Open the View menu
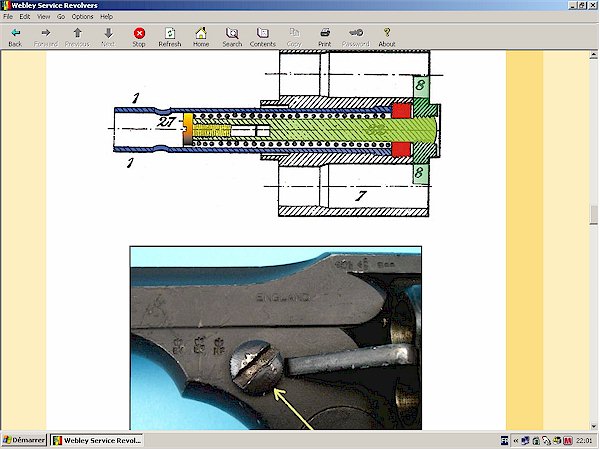 click(43, 16)
